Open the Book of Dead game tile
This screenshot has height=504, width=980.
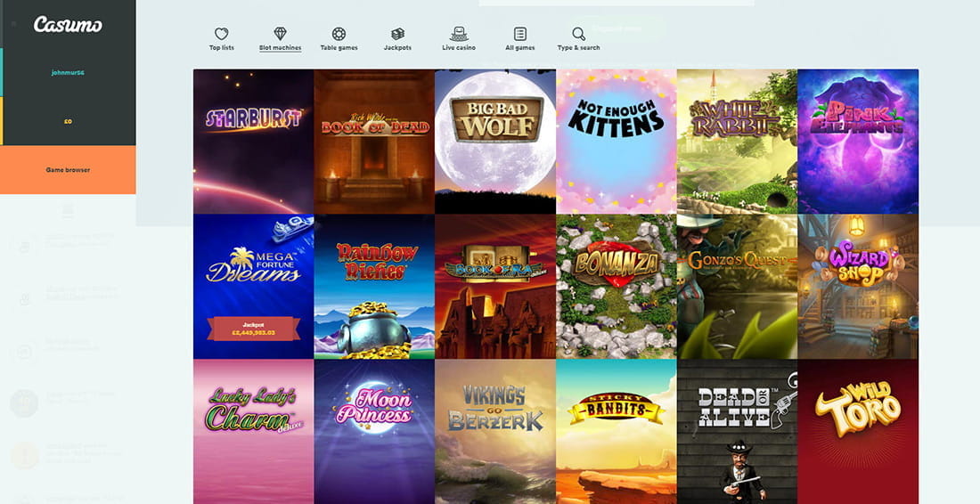(x=374, y=142)
